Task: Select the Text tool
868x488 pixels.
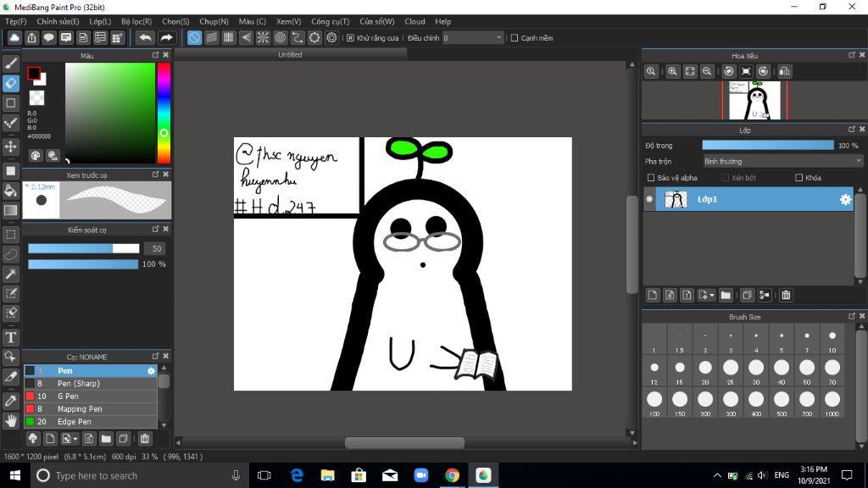Action: [10, 337]
